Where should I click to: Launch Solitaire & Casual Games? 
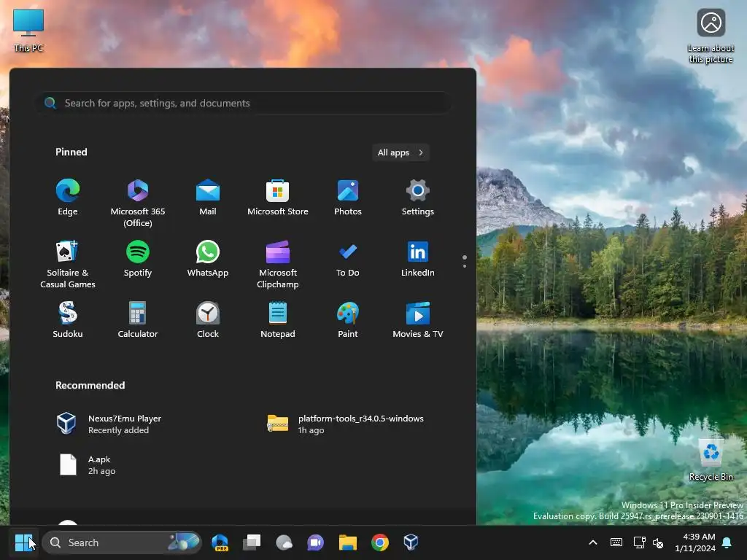point(68,264)
